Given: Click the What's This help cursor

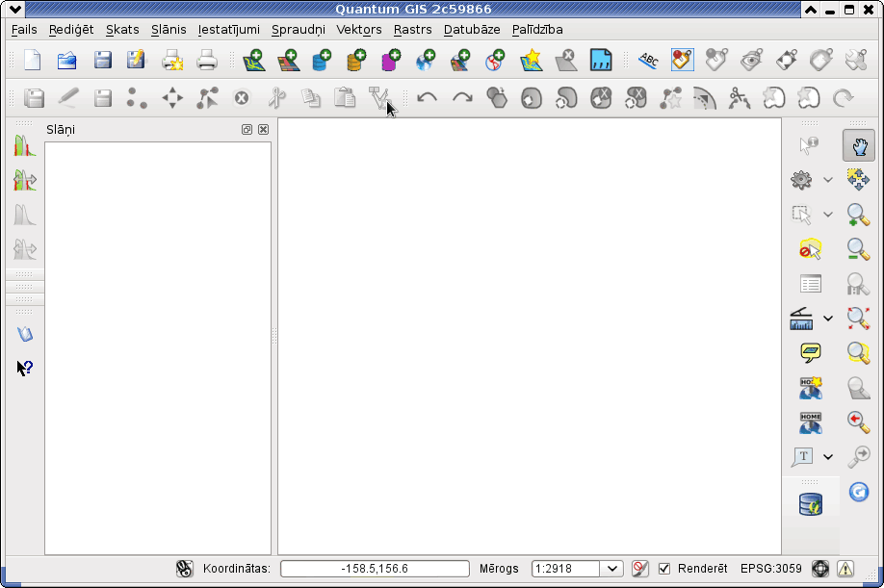Looking at the screenshot, I should (25, 369).
